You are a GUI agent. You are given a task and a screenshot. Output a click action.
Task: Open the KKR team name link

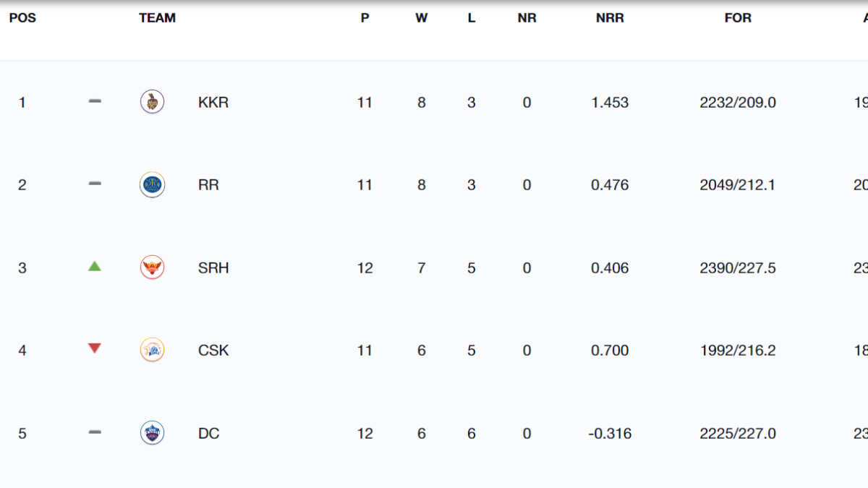coord(213,103)
